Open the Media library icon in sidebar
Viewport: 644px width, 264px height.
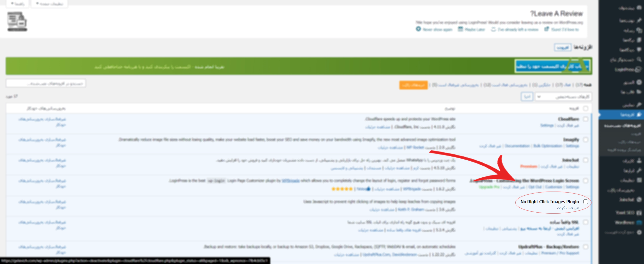[639, 30]
